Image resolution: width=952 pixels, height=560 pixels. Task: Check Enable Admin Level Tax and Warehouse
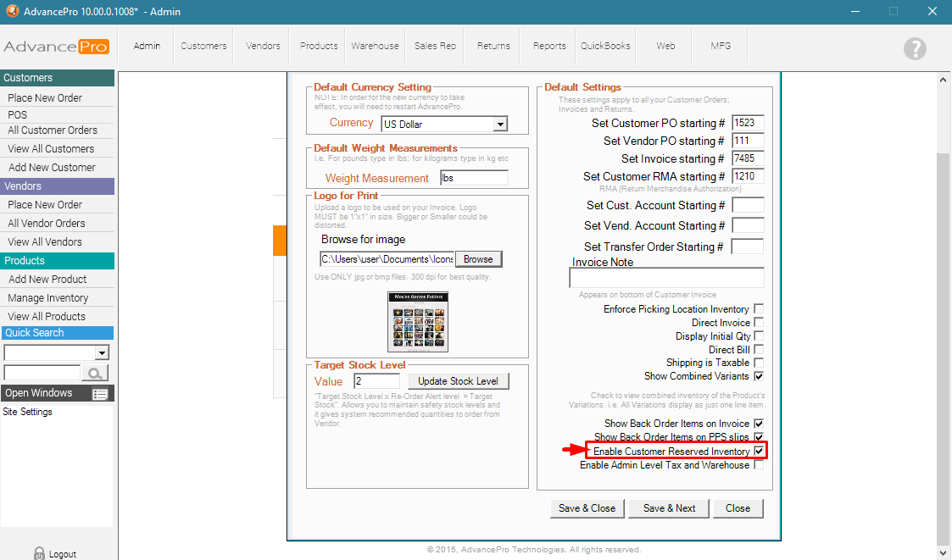tap(759, 465)
